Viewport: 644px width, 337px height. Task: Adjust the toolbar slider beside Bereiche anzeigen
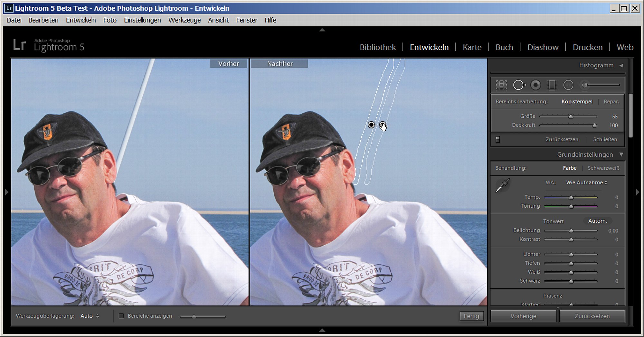tap(203, 317)
